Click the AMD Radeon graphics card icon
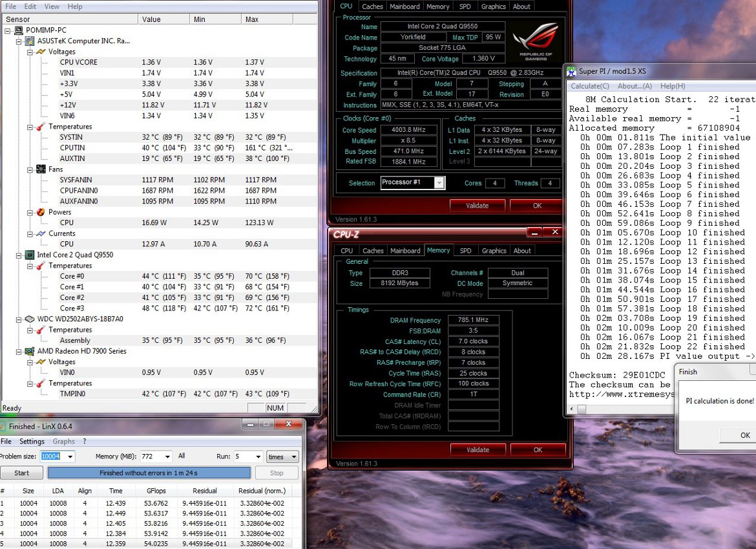This screenshot has width=756, height=549. (30, 351)
